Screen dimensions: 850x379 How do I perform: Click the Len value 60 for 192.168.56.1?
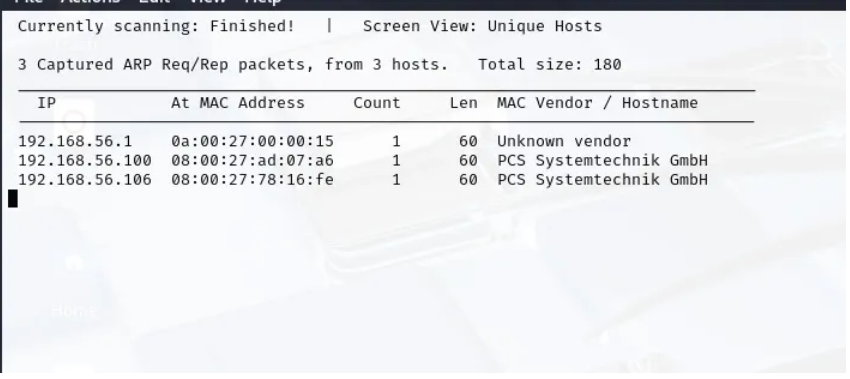(x=468, y=142)
